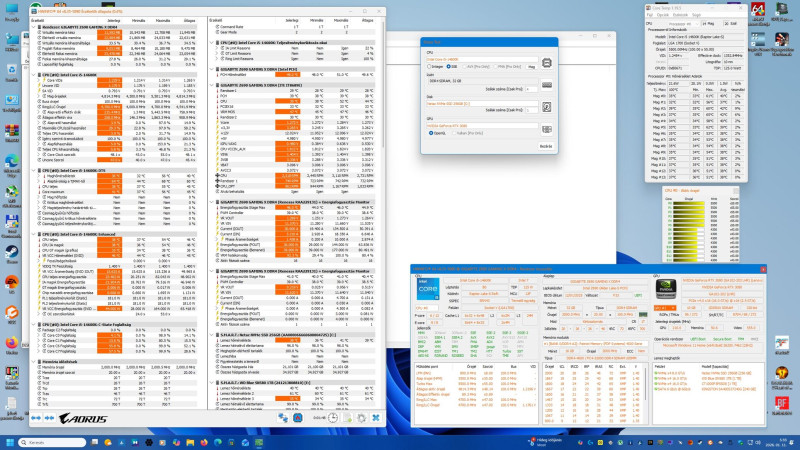Image resolution: width=800 pixels, height=450 pixels.
Task: Click the NVIDIA logo in the summary window
Action: coord(665,289)
